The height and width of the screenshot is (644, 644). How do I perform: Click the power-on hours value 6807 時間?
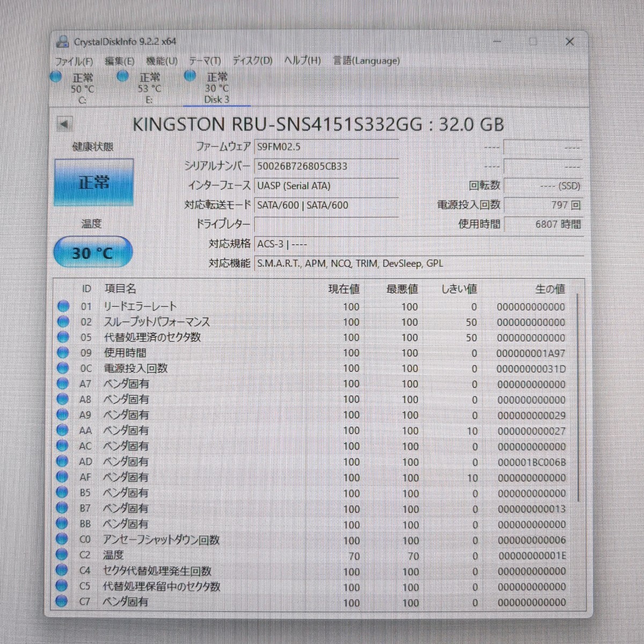point(543,224)
